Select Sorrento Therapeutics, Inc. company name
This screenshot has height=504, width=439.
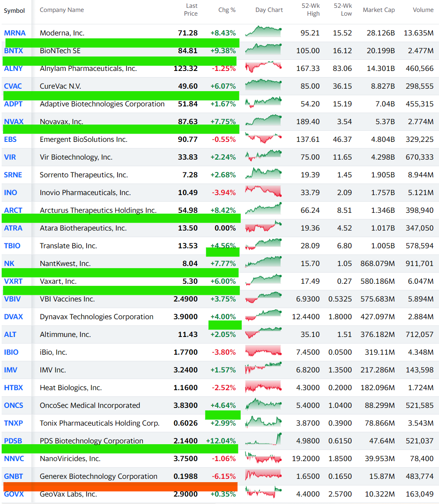[84, 175]
